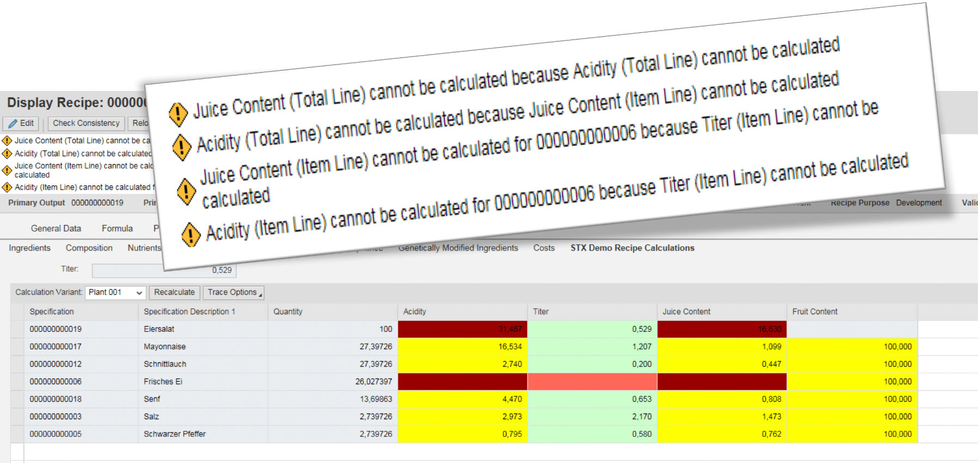Switch to the Ingredients subtab
Viewport: 980px width, 463px height.
pyautogui.click(x=29, y=248)
